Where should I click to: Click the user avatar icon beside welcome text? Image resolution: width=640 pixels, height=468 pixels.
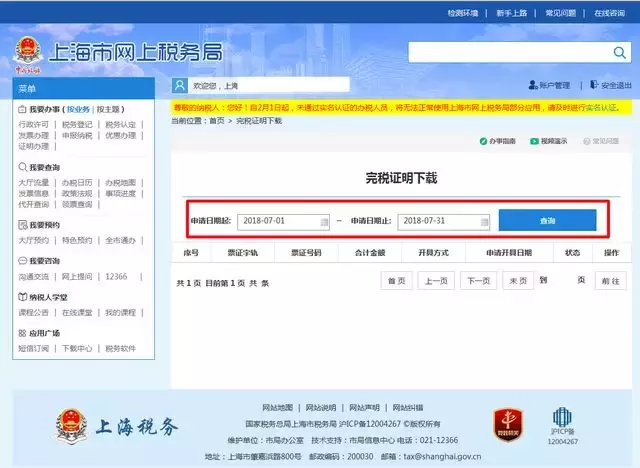(x=180, y=86)
